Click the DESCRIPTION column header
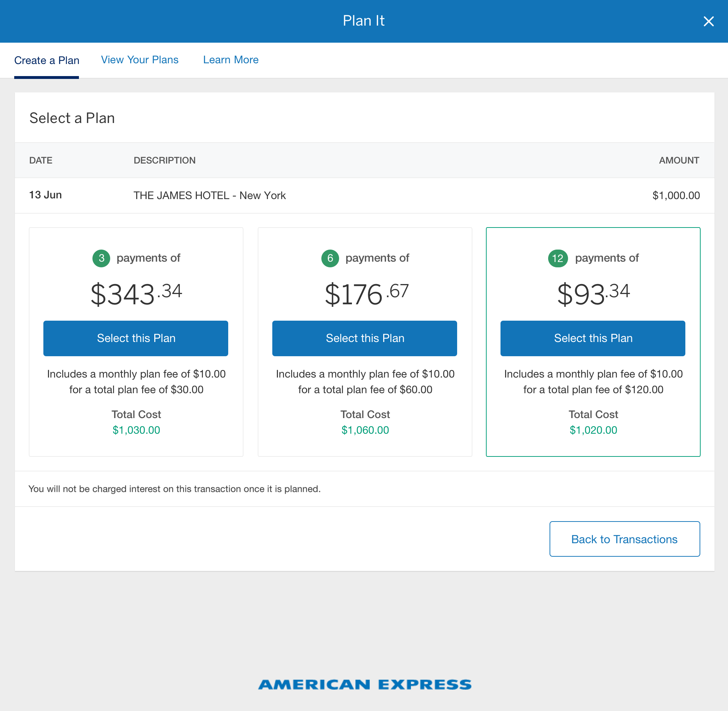Image resolution: width=728 pixels, height=711 pixels. 165,160
